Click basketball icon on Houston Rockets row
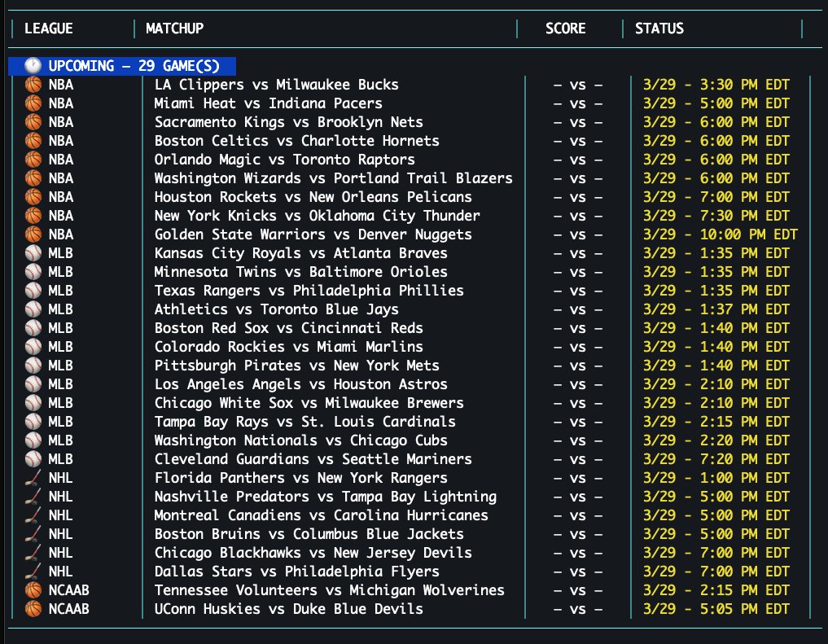The image size is (828, 644). click(33, 197)
